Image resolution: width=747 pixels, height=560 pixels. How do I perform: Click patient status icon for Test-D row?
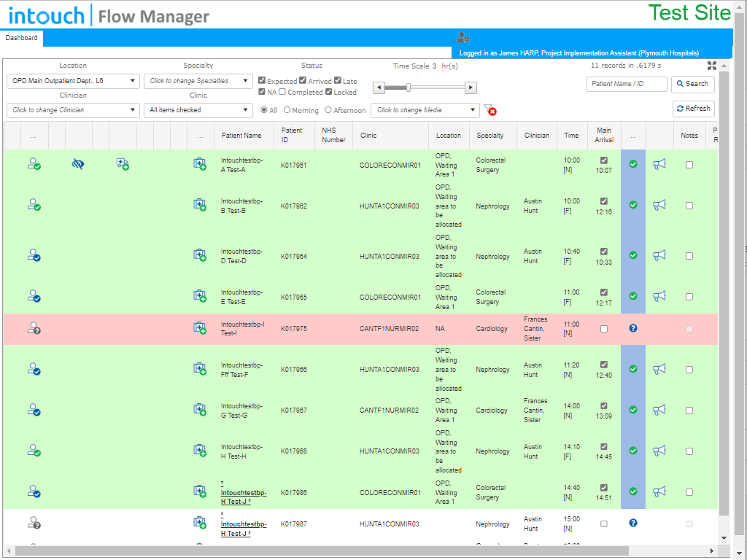[34, 255]
